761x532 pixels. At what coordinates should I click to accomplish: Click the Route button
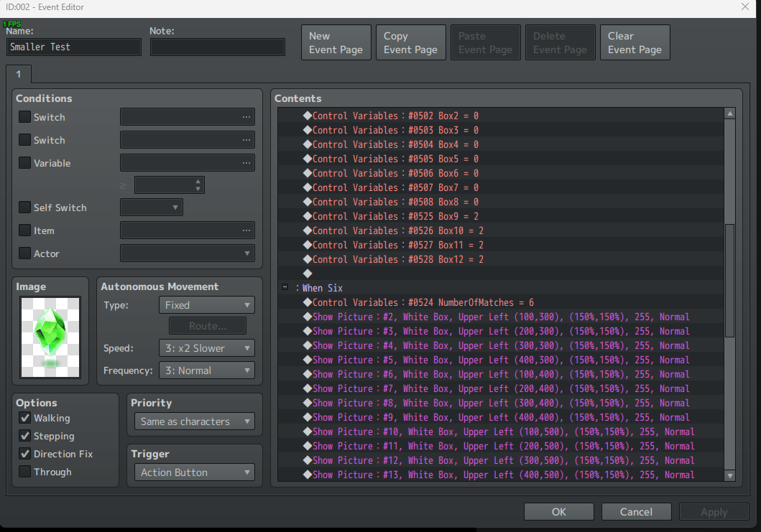(x=208, y=326)
